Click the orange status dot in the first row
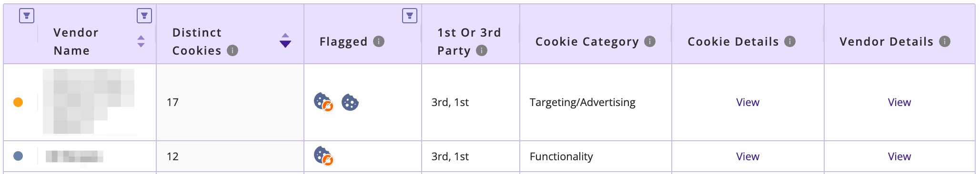This screenshot has height=174, width=980. coord(18,102)
